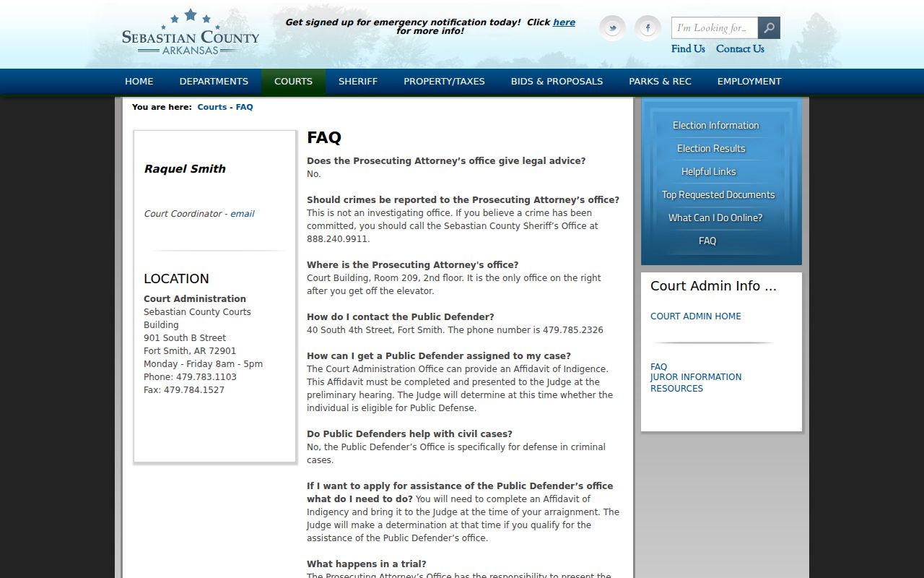Open the Twitter icon in header
This screenshot has width=924, height=578.
point(612,28)
